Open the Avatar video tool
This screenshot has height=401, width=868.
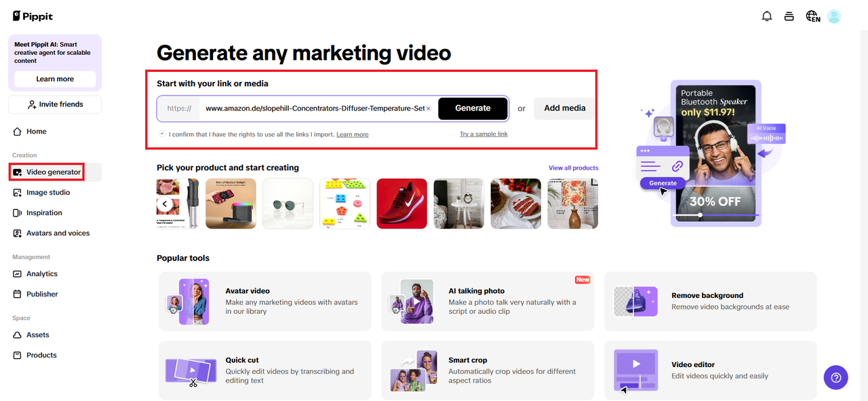pos(265,301)
